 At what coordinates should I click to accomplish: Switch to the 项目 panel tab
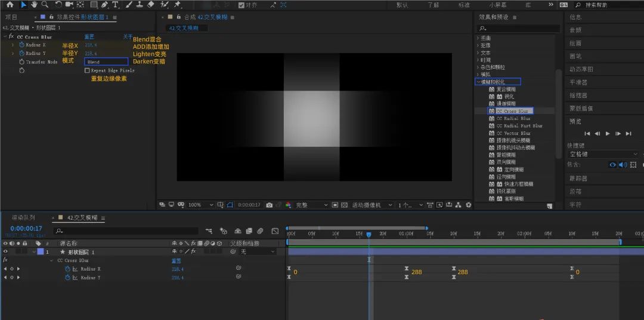pos(11,17)
